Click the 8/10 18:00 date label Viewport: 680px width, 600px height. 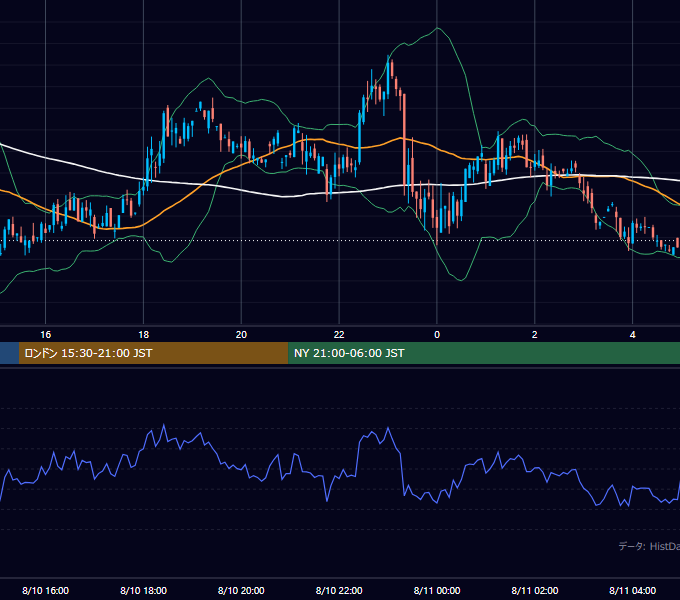click(144, 590)
